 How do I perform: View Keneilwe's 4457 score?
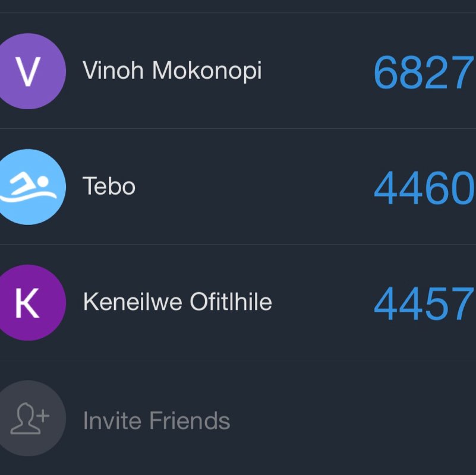point(423,304)
